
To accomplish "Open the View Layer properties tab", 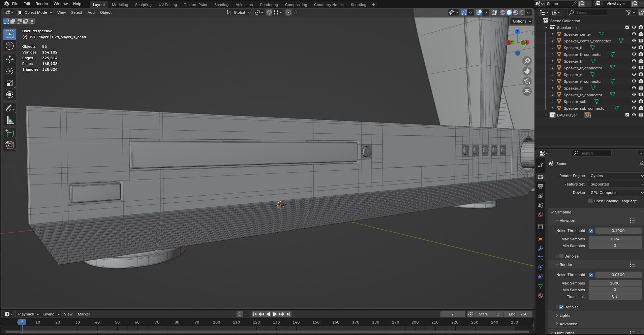I will [x=541, y=196].
